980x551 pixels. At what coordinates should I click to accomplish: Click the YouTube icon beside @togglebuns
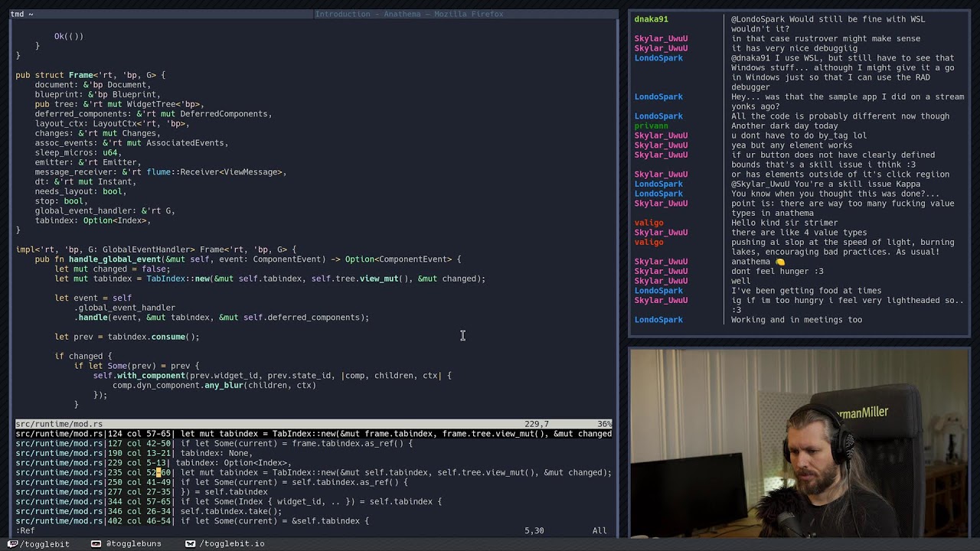click(96, 543)
